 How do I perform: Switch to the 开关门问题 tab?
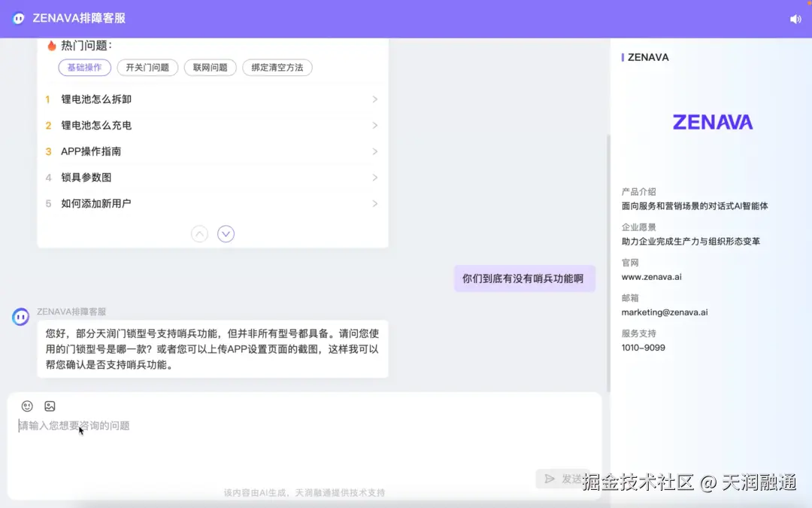click(x=147, y=68)
